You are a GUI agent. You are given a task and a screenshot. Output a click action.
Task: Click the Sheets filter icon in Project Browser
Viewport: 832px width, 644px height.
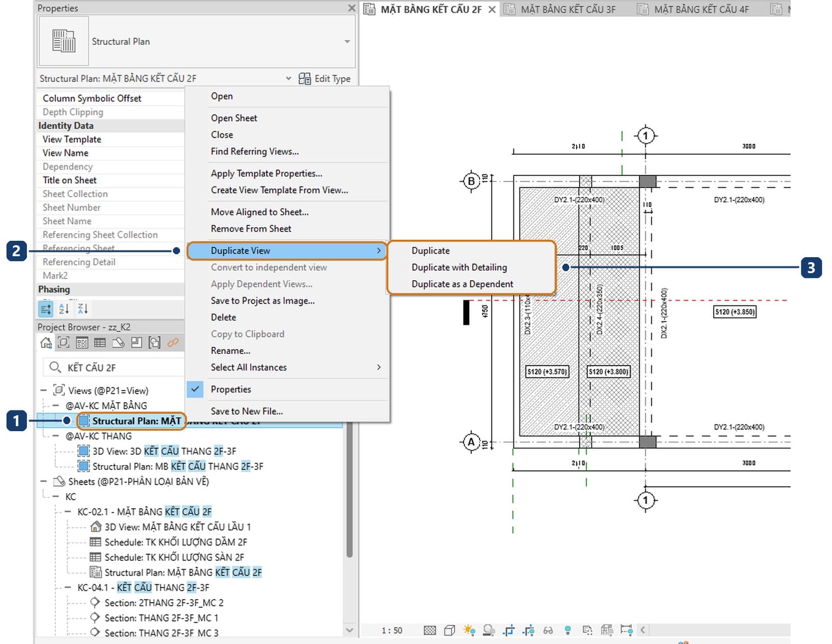(118, 343)
